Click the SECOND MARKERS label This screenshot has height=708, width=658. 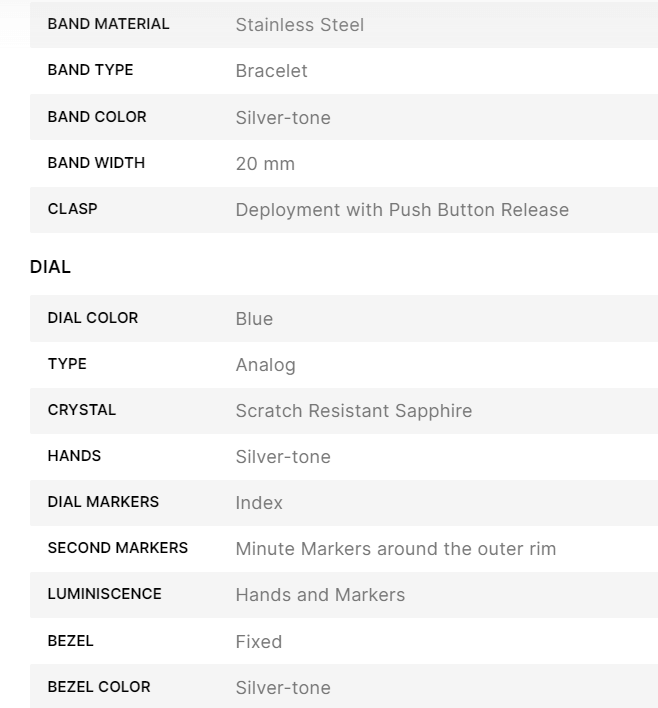tap(117, 548)
